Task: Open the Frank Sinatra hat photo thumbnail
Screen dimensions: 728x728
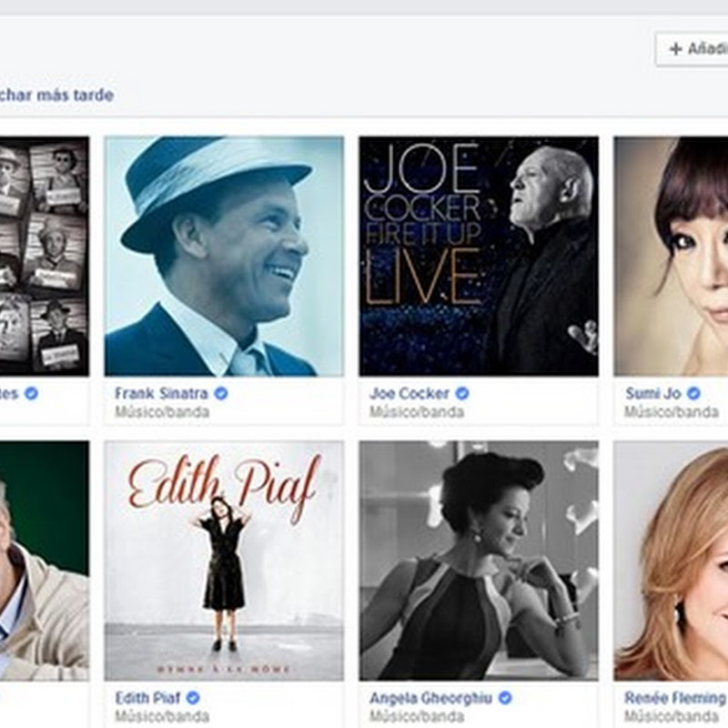Action: pyautogui.click(x=224, y=256)
